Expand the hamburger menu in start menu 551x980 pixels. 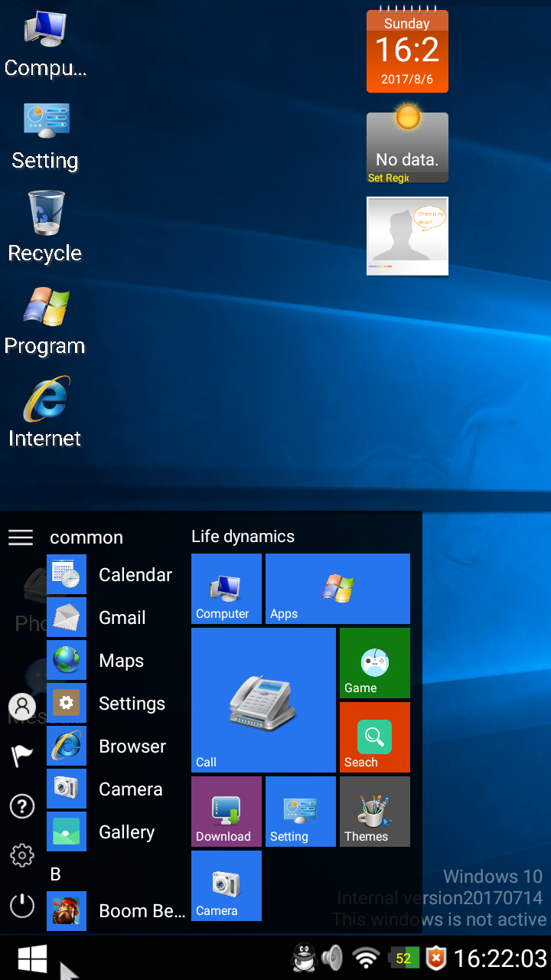point(21,537)
